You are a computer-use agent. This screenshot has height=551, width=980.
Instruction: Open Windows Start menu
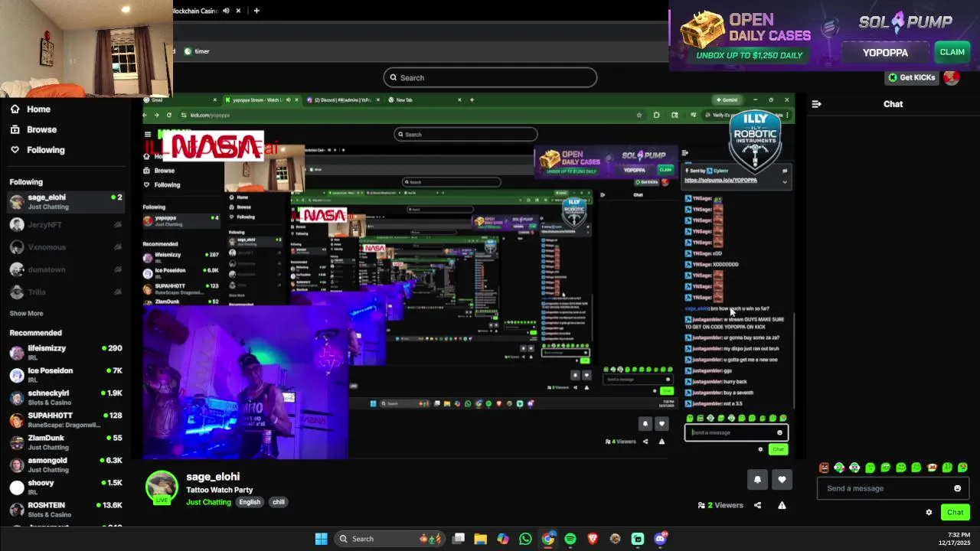[322, 539]
